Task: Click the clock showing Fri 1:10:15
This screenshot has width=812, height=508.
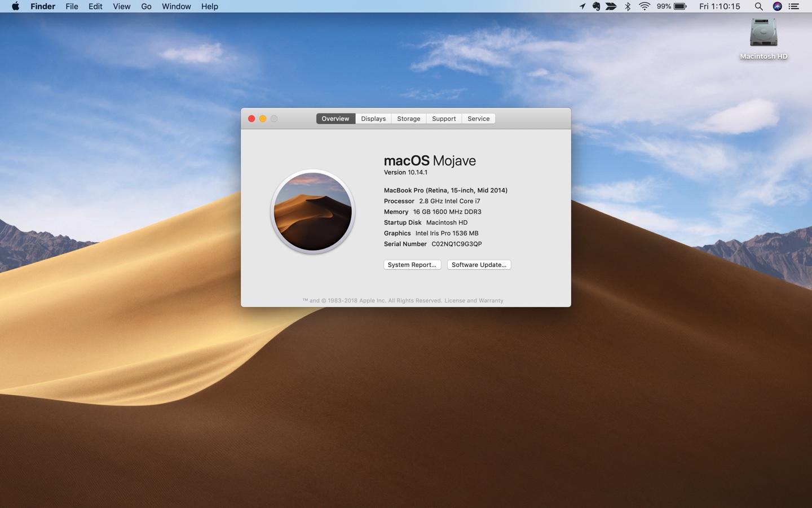Action: (720, 6)
